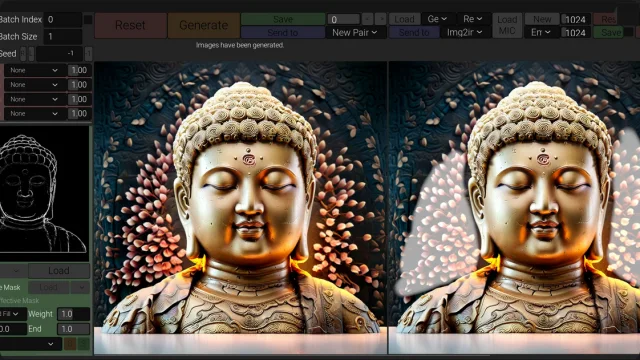Click the -1 random seed button
This screenshot has width=640, height=360.
coord(88,53)
